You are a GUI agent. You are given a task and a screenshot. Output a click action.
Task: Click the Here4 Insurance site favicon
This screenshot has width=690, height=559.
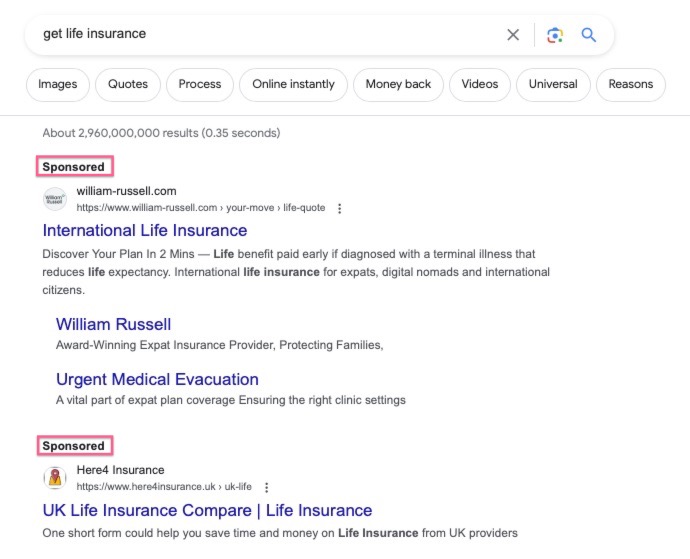[55, 478]
